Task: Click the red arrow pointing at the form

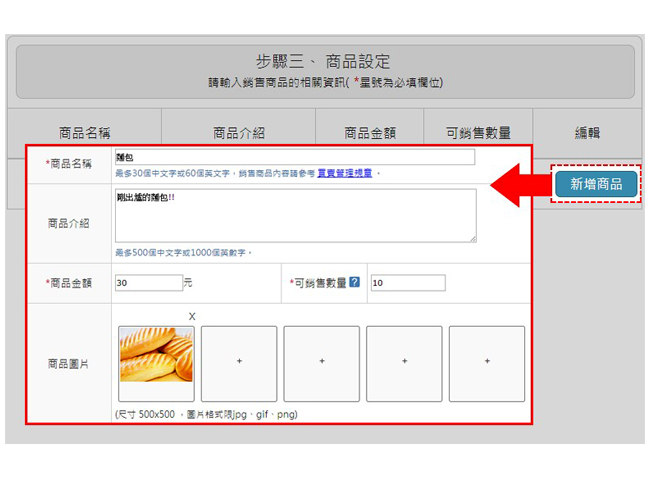Action: pos(518,184)
